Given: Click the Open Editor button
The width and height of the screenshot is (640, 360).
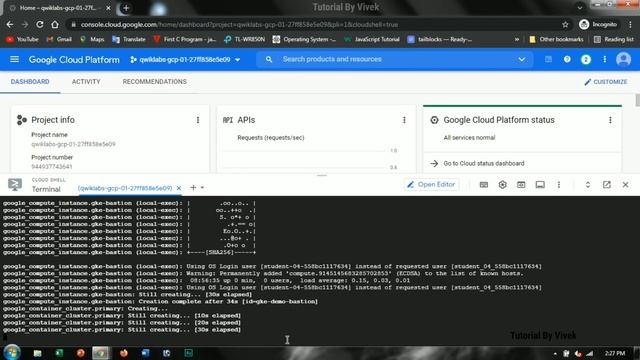Looking at the screenshot, I should point(431,184).
